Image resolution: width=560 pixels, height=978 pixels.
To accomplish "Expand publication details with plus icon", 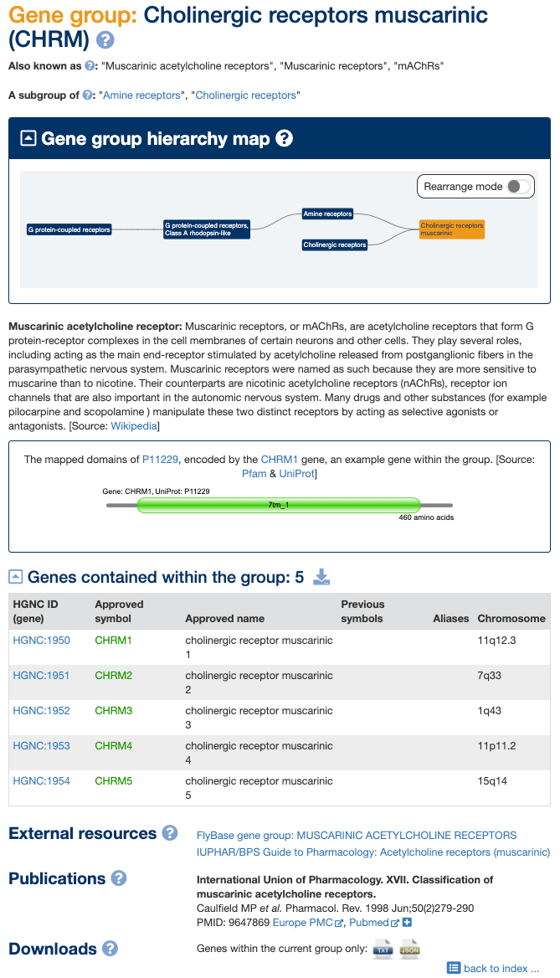I will click(x=408, y=923).
